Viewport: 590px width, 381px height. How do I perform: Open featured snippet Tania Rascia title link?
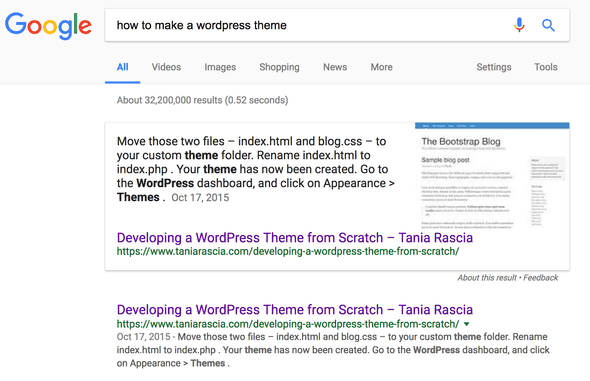point(295,238)
